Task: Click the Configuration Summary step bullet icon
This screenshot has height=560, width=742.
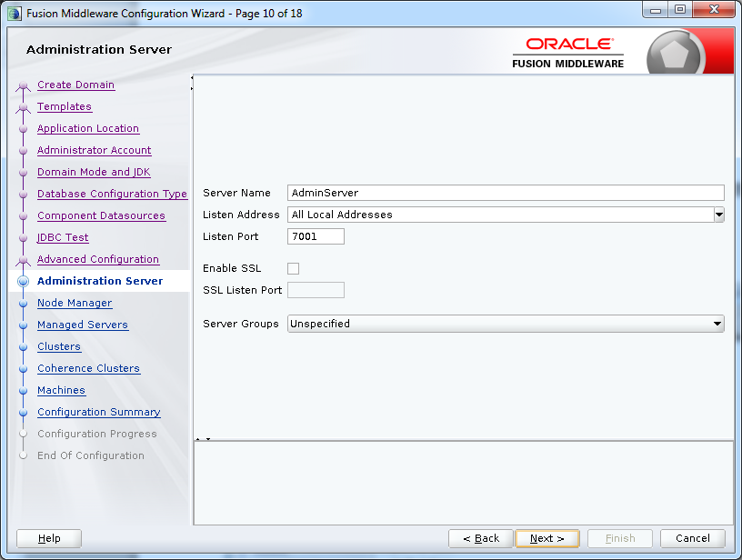Action: coord(23,412)
